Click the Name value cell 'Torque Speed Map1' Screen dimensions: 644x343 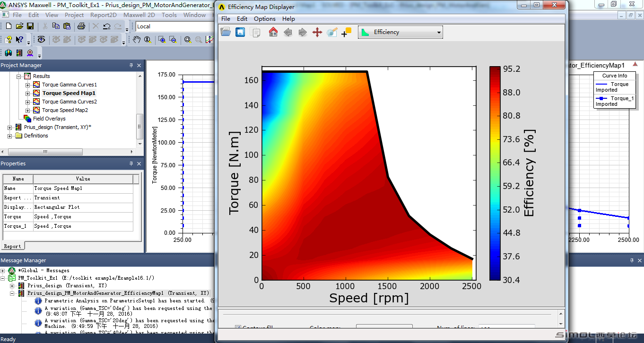pos(83,188)
